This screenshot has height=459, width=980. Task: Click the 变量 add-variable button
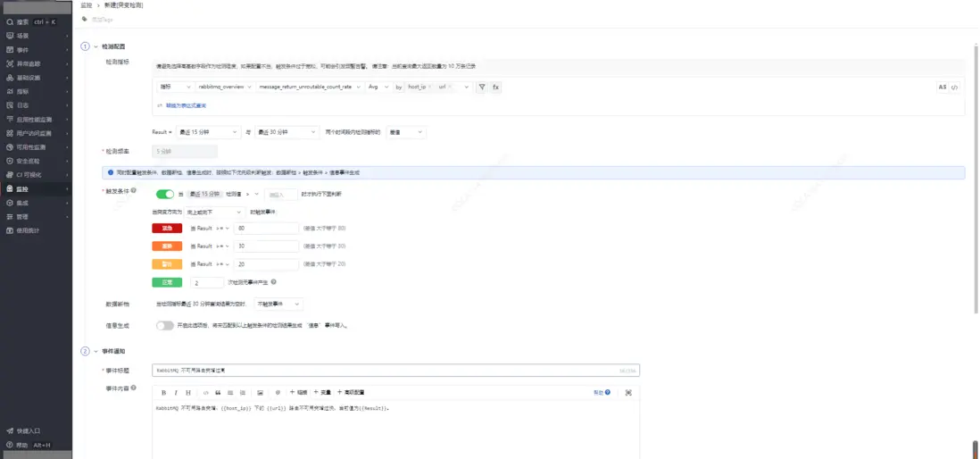pos(322,392)
